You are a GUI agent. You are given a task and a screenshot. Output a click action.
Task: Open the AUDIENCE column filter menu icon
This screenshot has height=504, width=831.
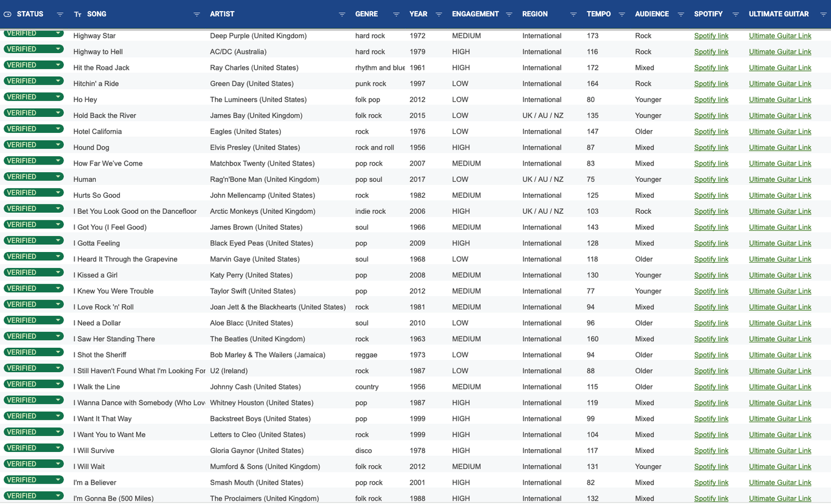pyautogui.click(x=681, y=14)
